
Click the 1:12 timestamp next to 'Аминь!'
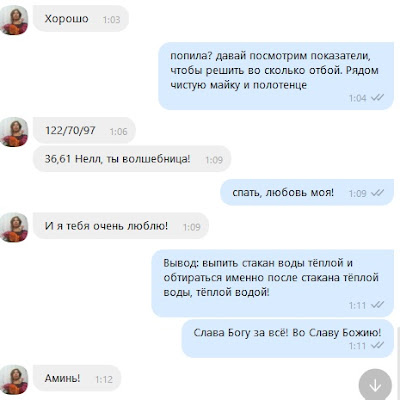point(104,379)
